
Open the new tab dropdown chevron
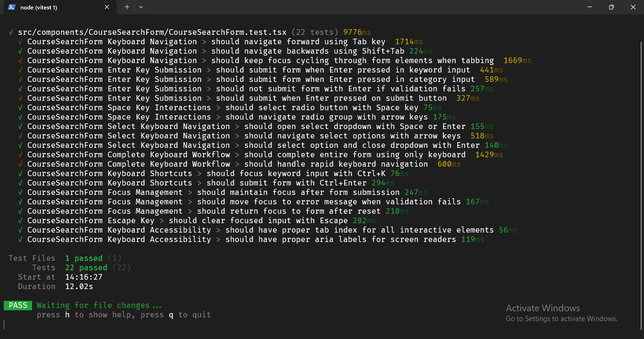pos(140,7)
